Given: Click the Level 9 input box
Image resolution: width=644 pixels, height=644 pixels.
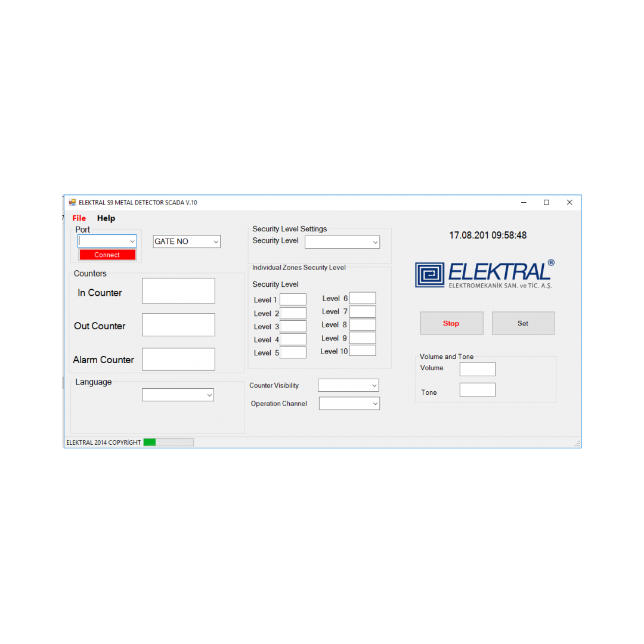Looking at the screenshot, I should [x=363, y=338].
